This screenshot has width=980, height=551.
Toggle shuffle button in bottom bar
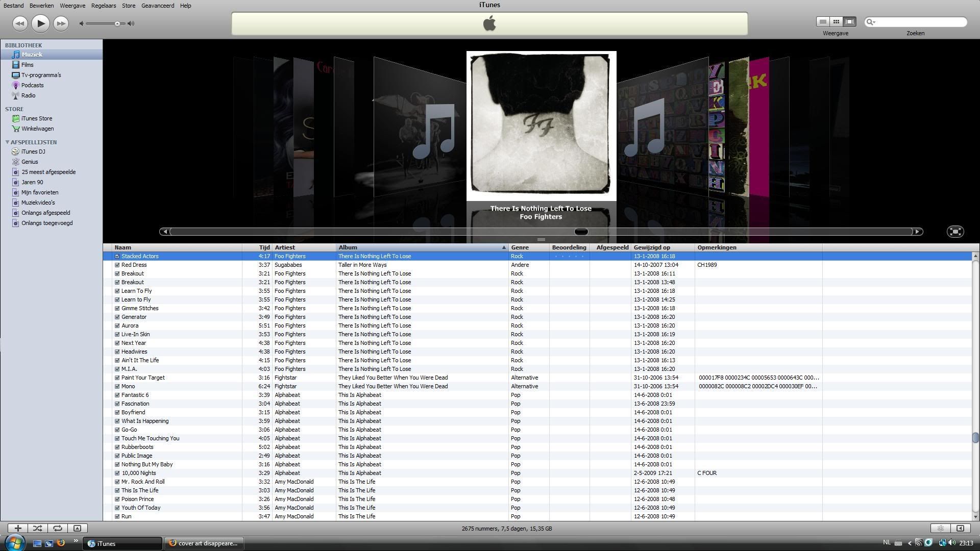[38, 529]
